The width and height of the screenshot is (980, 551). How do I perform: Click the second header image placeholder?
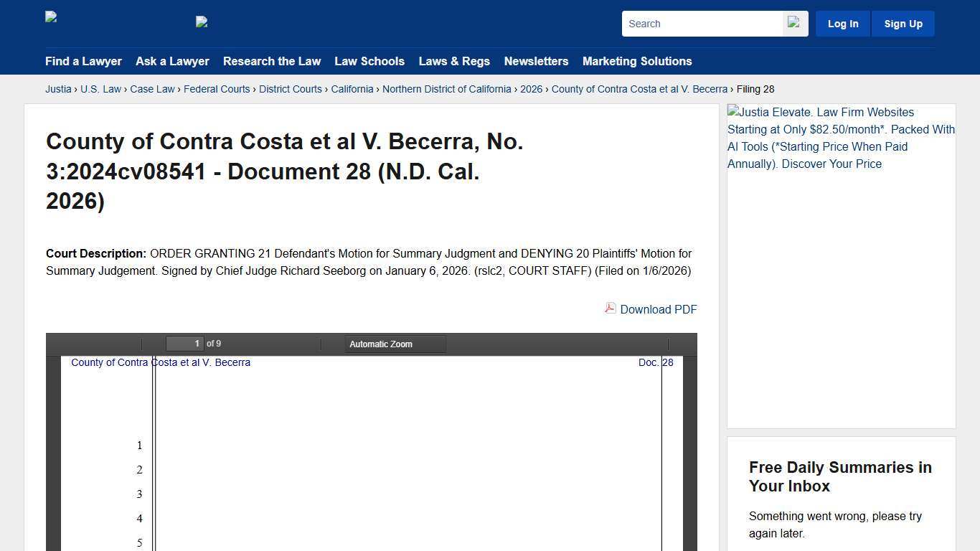202,22
